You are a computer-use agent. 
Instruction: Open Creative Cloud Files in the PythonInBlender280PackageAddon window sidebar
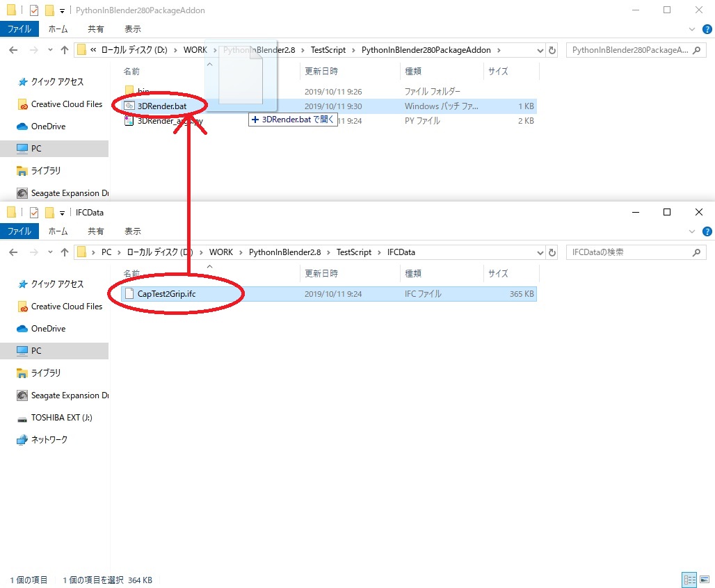click(x=61, y=104)
